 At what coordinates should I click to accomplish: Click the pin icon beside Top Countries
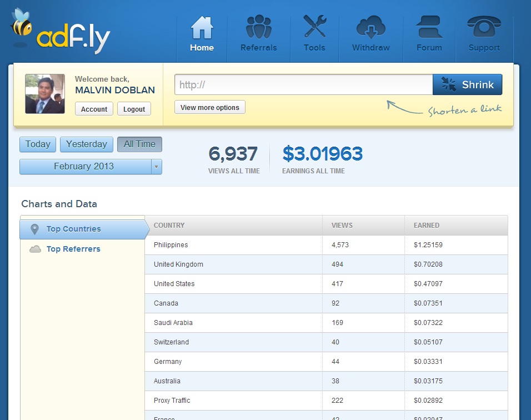pos(34,229)
